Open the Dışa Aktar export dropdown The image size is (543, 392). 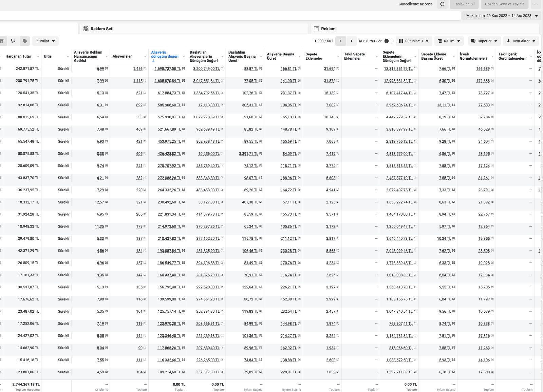(x=521, y=41)
